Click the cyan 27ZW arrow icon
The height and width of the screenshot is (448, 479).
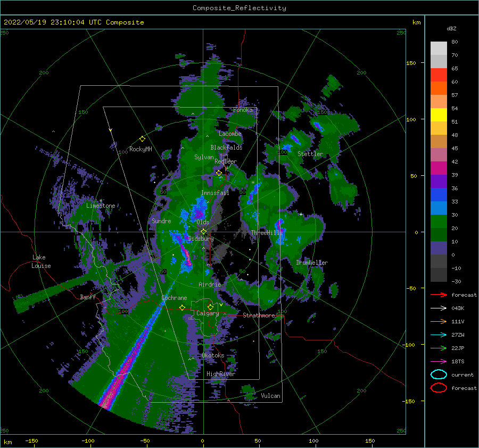coord(439,335)
